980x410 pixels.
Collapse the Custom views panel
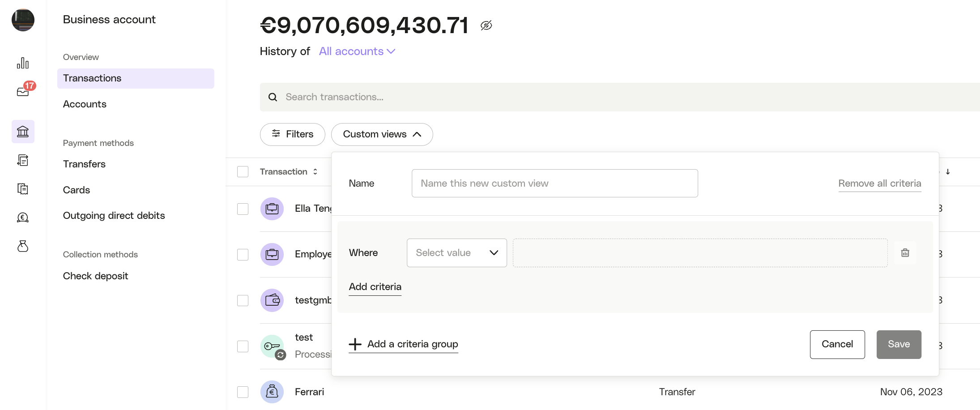382,134
